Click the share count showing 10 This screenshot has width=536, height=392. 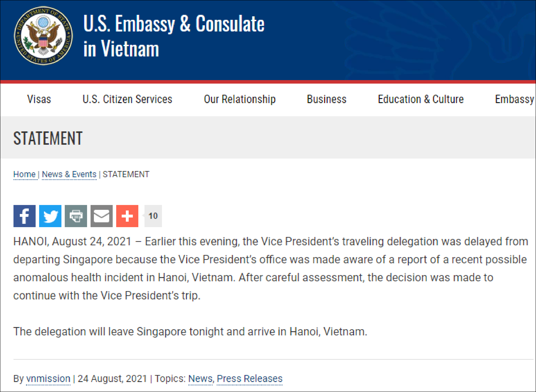[x=153, y=216]
